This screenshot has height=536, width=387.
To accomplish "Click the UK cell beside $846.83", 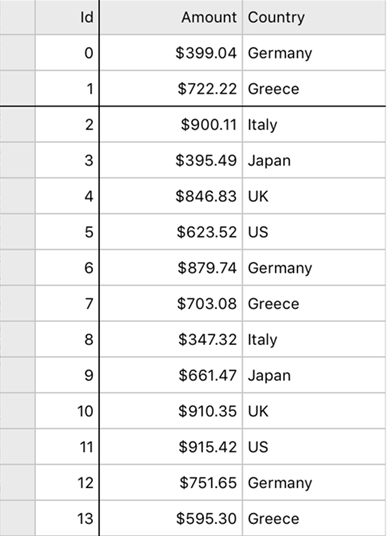I will click(314, 196).
